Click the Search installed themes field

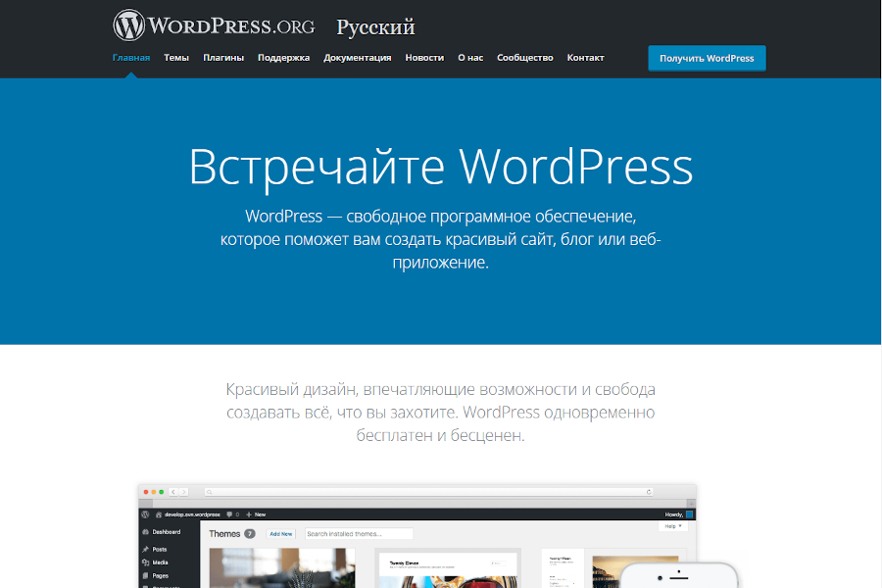(x=358, y=534)
